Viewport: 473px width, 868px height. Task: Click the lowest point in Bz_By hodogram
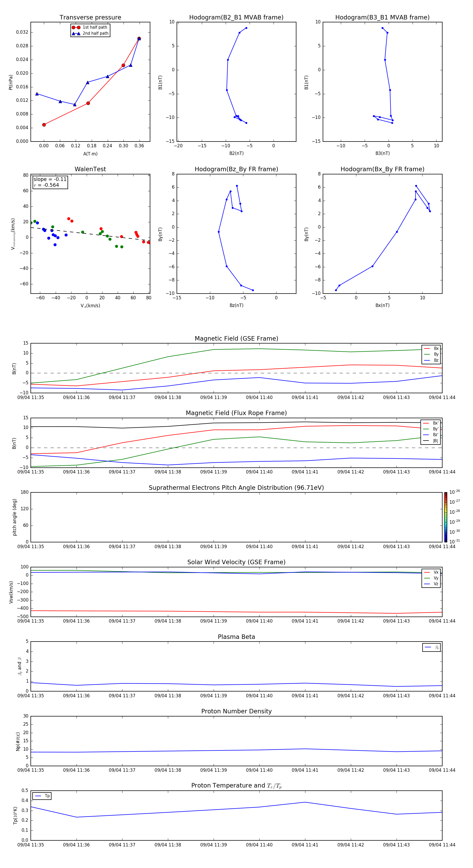253,290
